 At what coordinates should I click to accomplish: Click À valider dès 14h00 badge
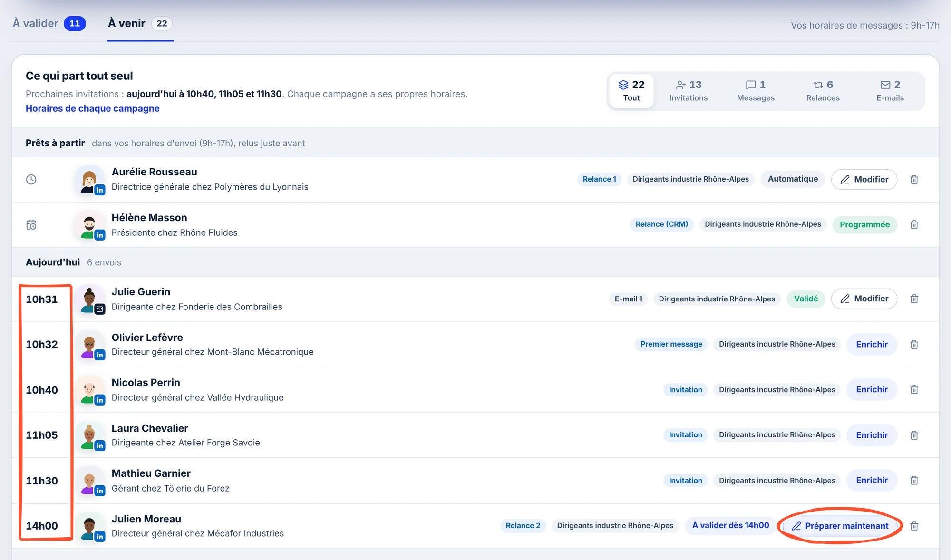(730, 525)
